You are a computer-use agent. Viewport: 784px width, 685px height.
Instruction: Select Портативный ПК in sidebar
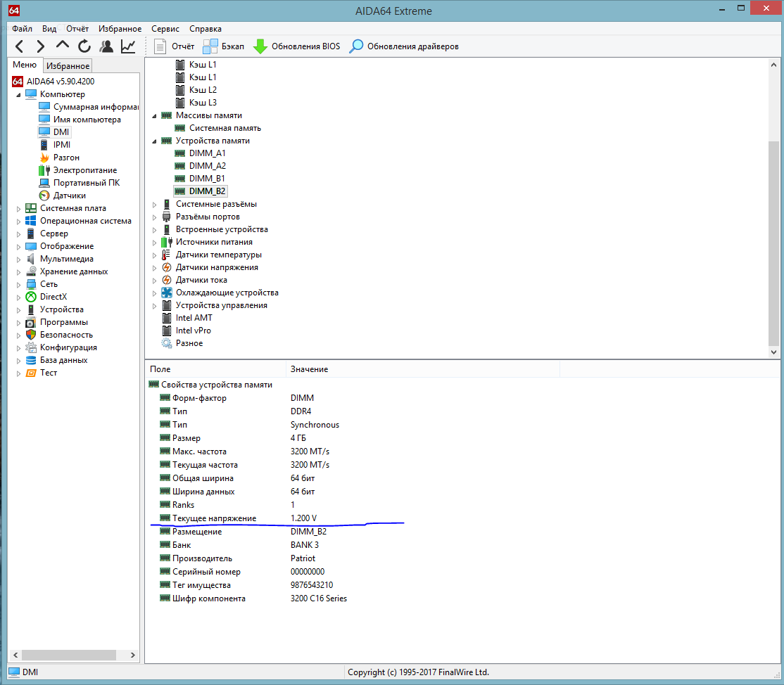pos(80,183)
